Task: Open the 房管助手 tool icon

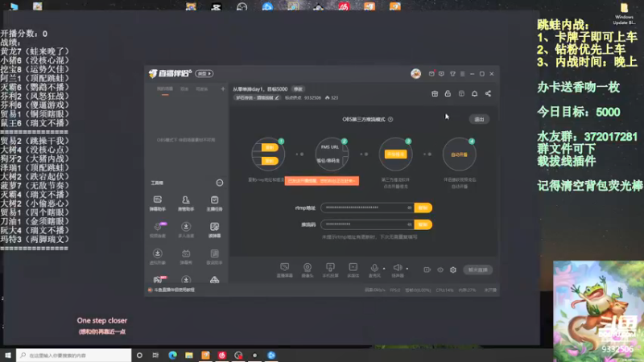Action: coord(186,203)
